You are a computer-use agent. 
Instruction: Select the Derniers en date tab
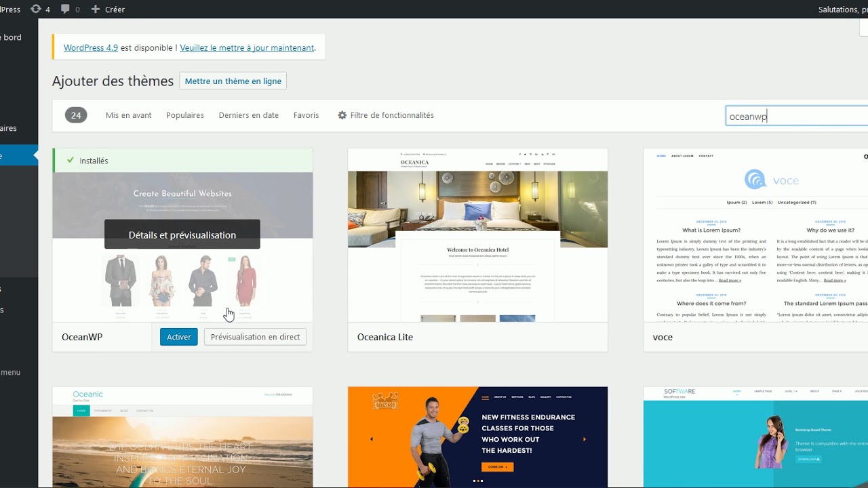(x=249, y=115)
